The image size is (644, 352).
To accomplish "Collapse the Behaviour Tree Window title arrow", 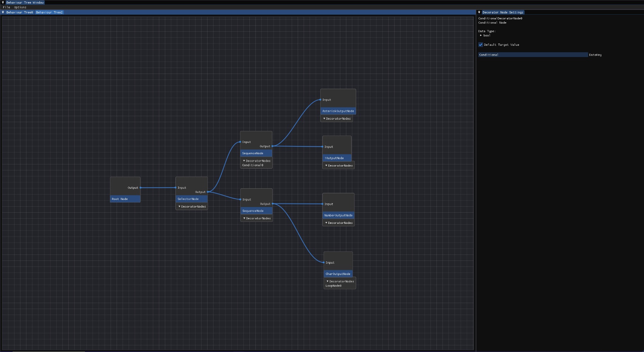I will [x=3, y=2].
